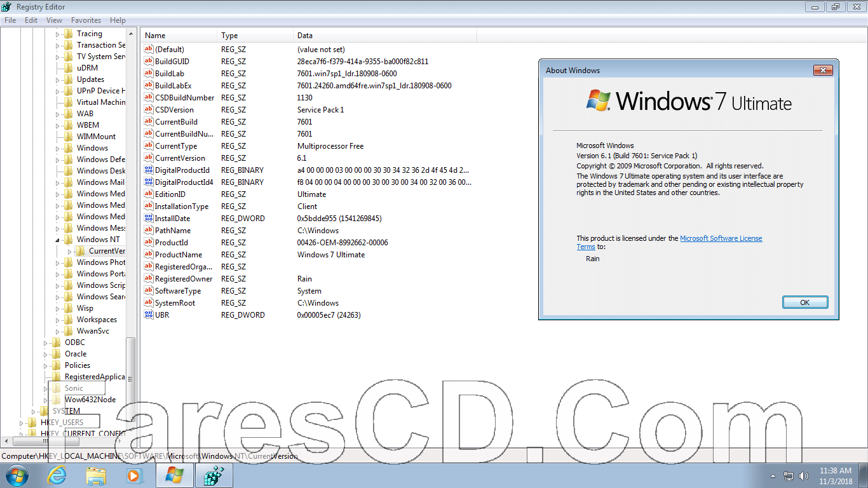The width and height of the screenshot is (868, 488).
Task: Show hidden tray icons arrow
Action: (773, 476)
